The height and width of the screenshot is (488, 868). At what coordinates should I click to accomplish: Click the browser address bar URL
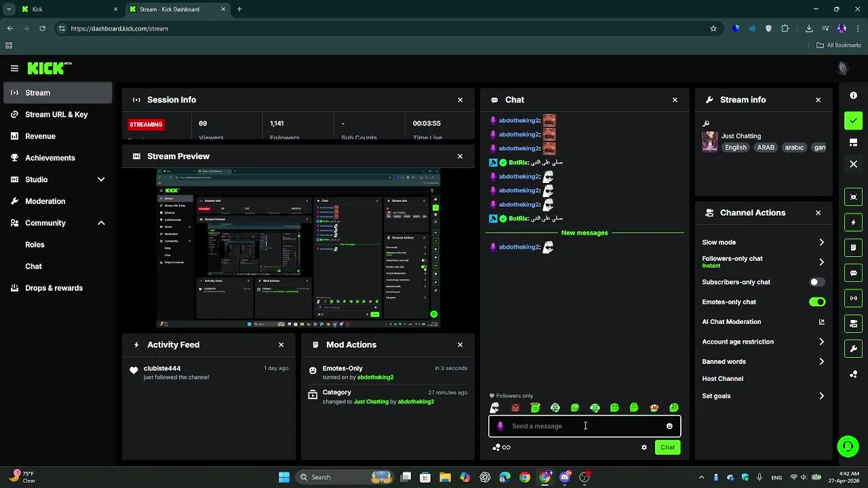click(x=119, y=28)
